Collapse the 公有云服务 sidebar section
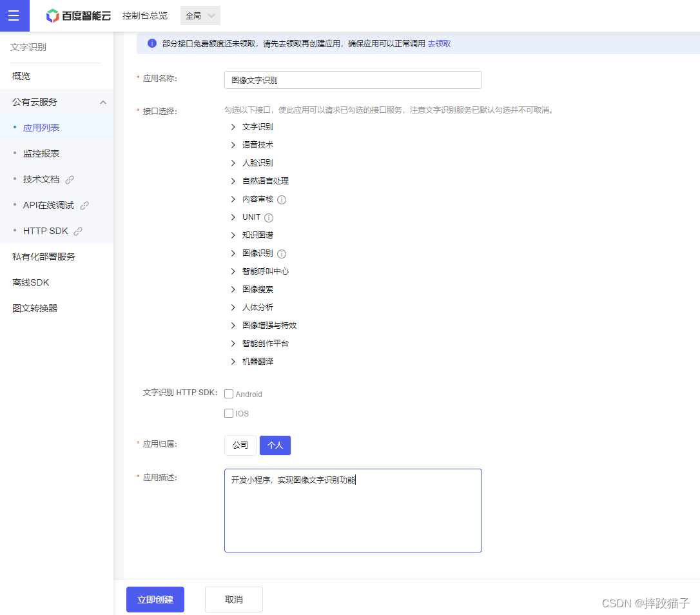The width and height of the screenshot is (700, 615). [103, 102]
